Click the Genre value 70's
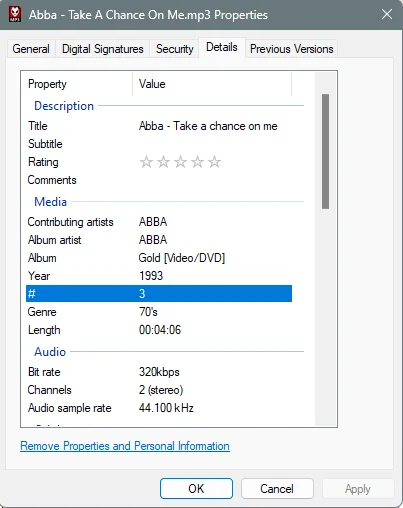 point(148,312)
